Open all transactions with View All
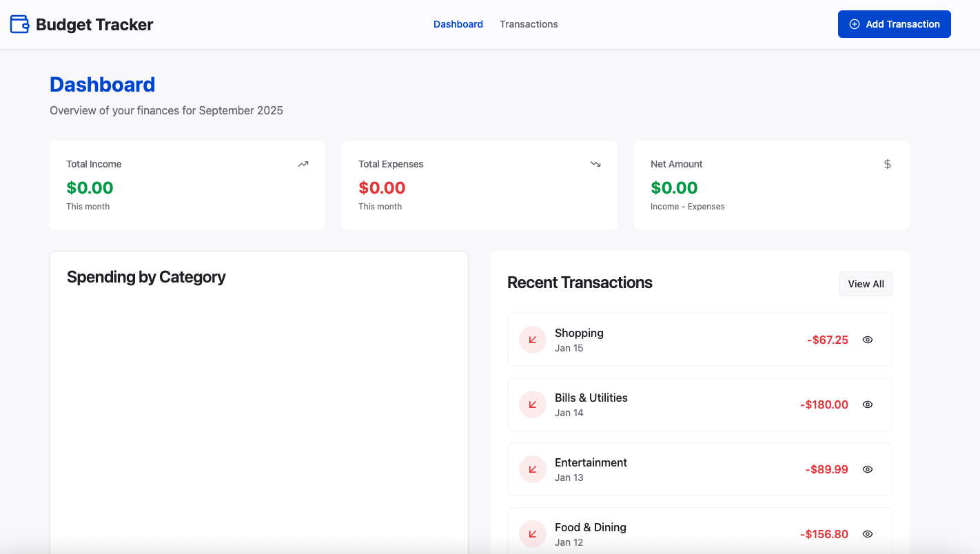Image resolution: width=980 pixels, height=554 pixels. click(866, 283)
